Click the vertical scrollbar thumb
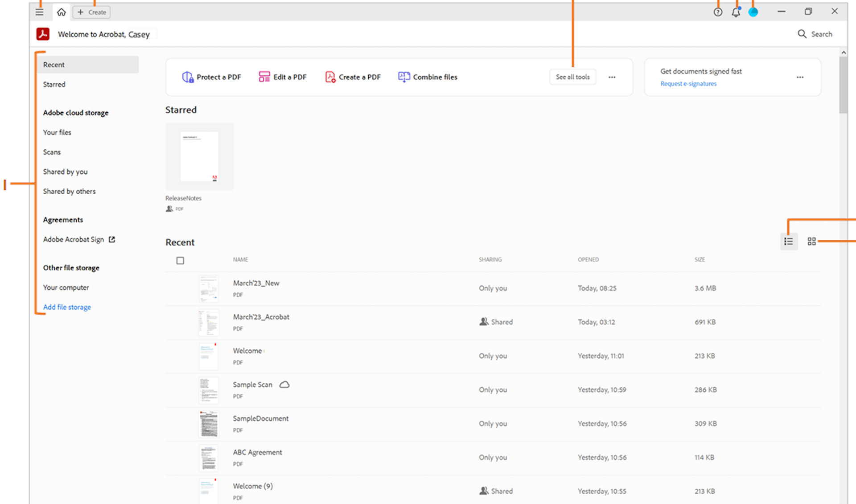The image size is (856, 504). 843,85
